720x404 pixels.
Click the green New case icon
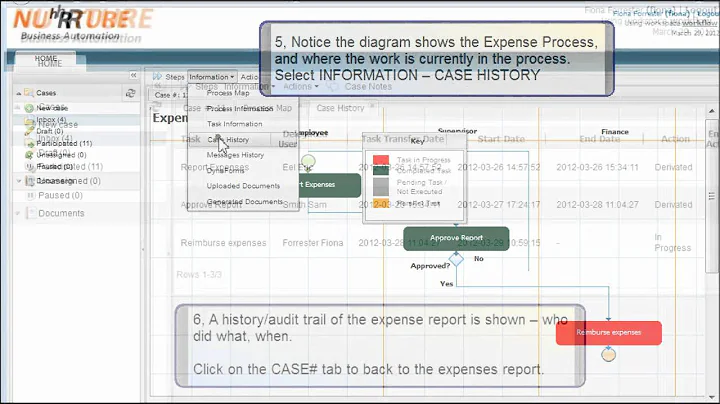pos(29,108)
